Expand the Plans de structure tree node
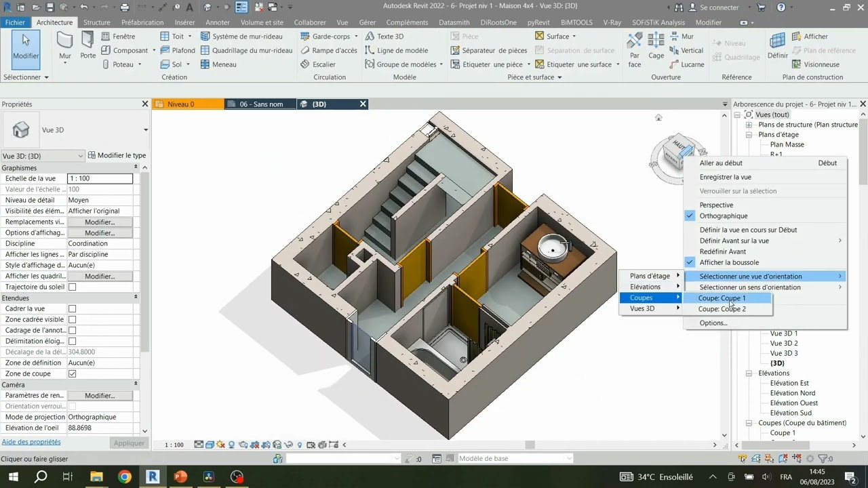 (x=749, y=125)
